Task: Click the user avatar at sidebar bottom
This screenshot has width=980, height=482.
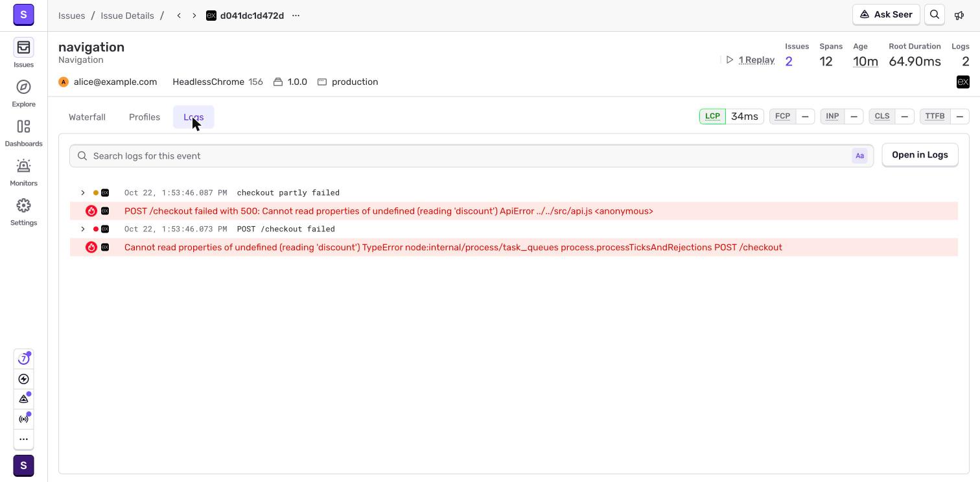Action: click(23, 466)
